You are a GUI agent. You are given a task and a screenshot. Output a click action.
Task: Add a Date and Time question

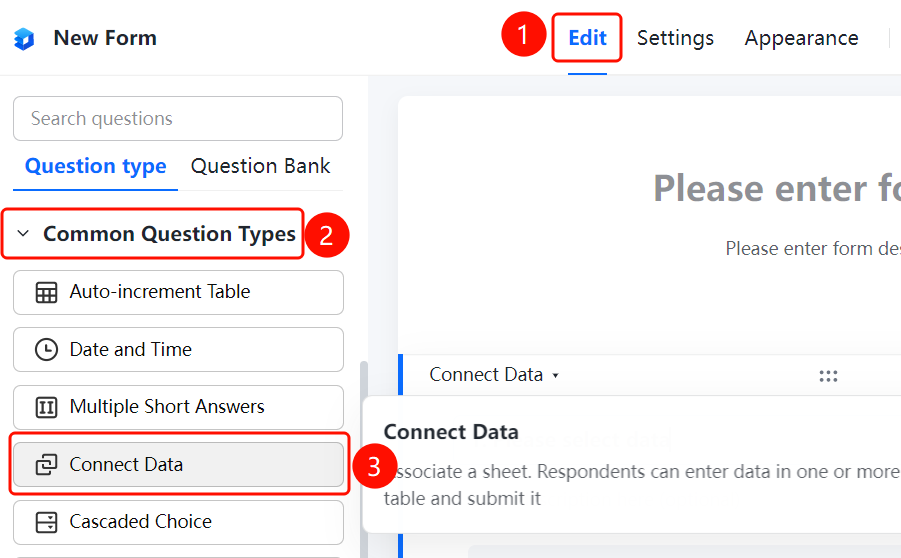[178, 349]
